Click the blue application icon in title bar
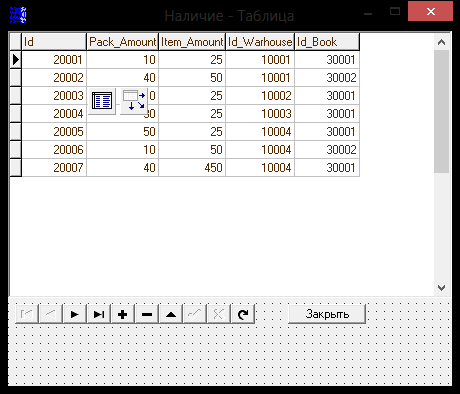Screen dimensions: 460x394 pos(18,15)
